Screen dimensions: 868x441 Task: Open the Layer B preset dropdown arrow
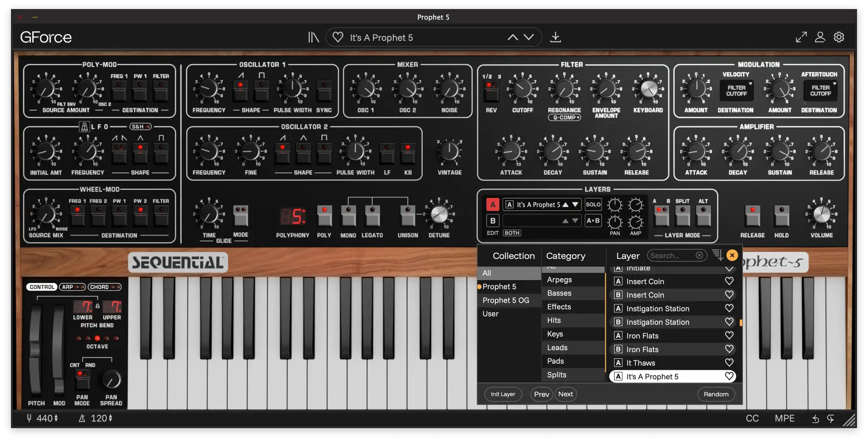(x=575, y=220)
